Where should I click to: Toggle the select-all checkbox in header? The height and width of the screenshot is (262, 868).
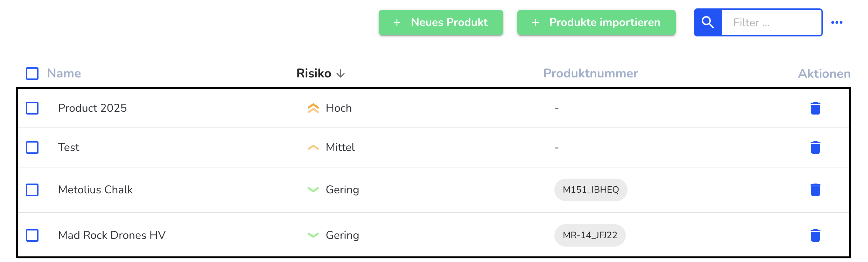click(32, 74)
